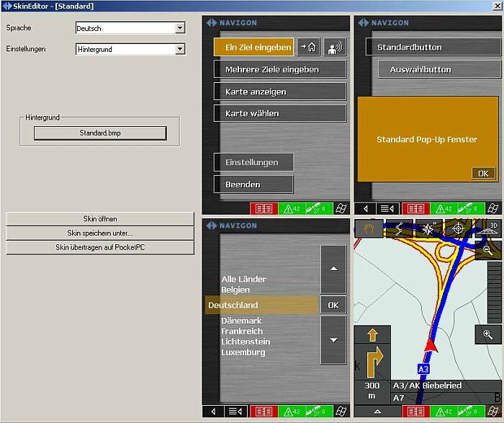
Task: Select Mehrere Ziele eingeben
Action: [x=280, y=69]
